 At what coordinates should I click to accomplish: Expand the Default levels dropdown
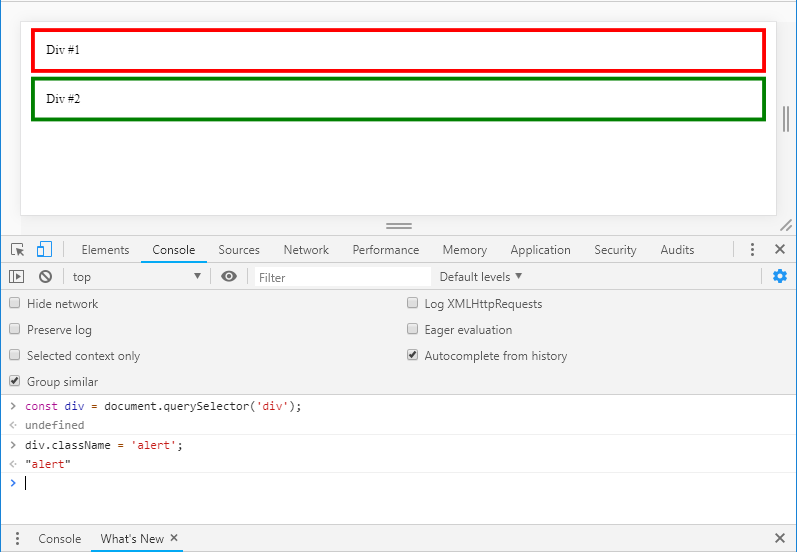click(481, 277)
